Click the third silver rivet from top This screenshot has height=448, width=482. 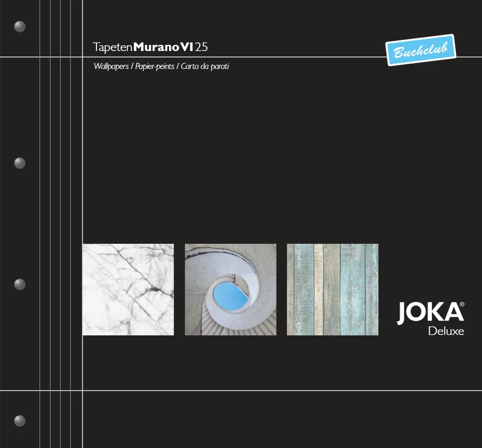coord(20,284)
